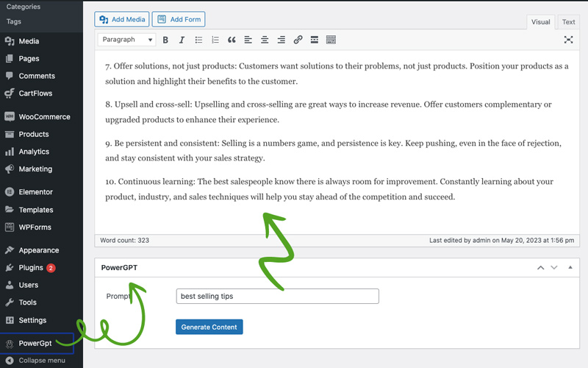
Task: Click the Add Form button
Action: [x=179, y=19]
